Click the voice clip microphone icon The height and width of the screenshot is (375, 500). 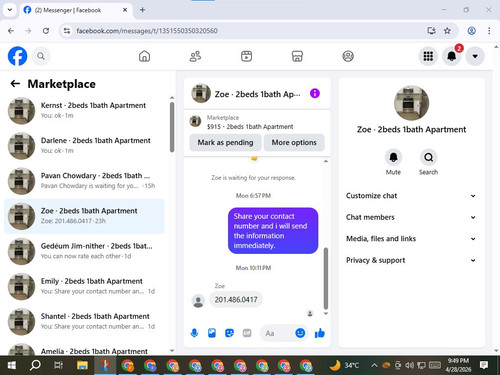194,333
